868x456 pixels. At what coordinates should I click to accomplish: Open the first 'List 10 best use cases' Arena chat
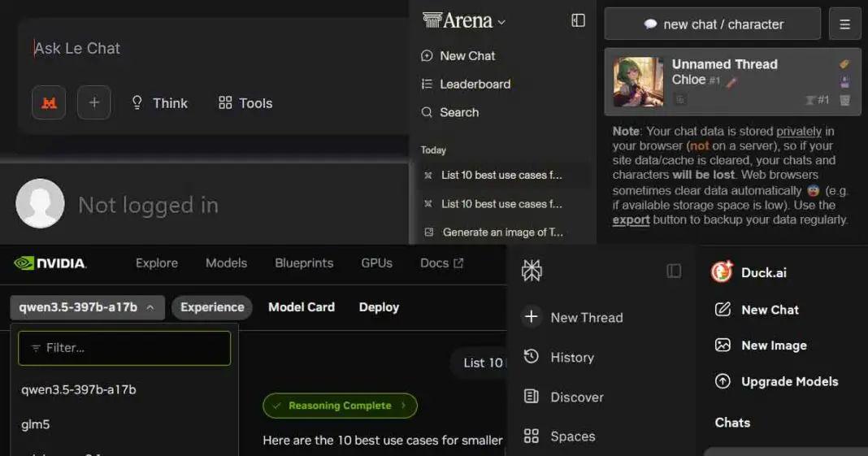[x=501, y=176]
